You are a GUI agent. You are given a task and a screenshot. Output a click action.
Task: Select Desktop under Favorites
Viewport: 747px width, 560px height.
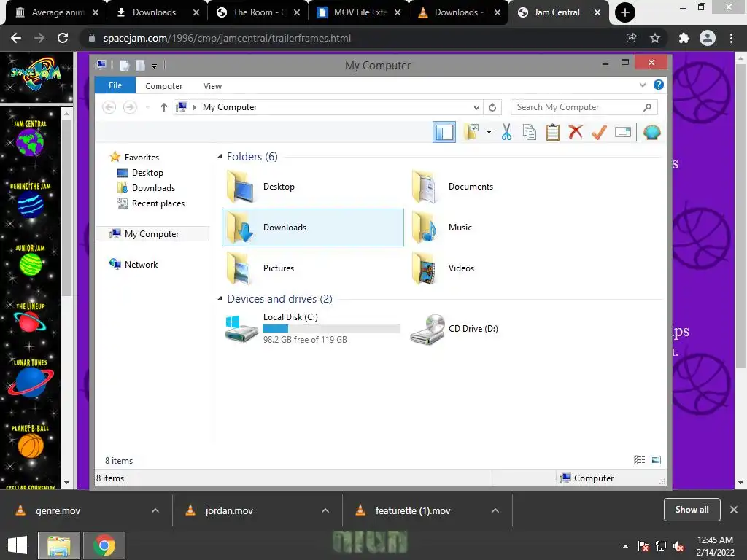tap(147, 172)
